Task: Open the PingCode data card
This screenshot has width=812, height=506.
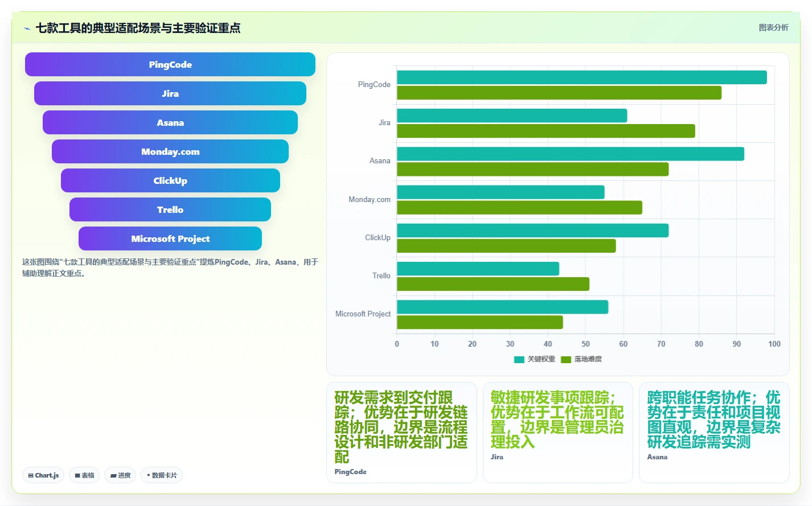Action: tap(401, 433)
